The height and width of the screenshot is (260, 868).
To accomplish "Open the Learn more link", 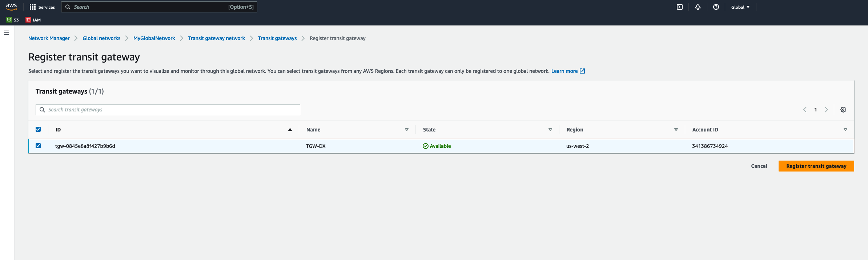I will (564, 71).
